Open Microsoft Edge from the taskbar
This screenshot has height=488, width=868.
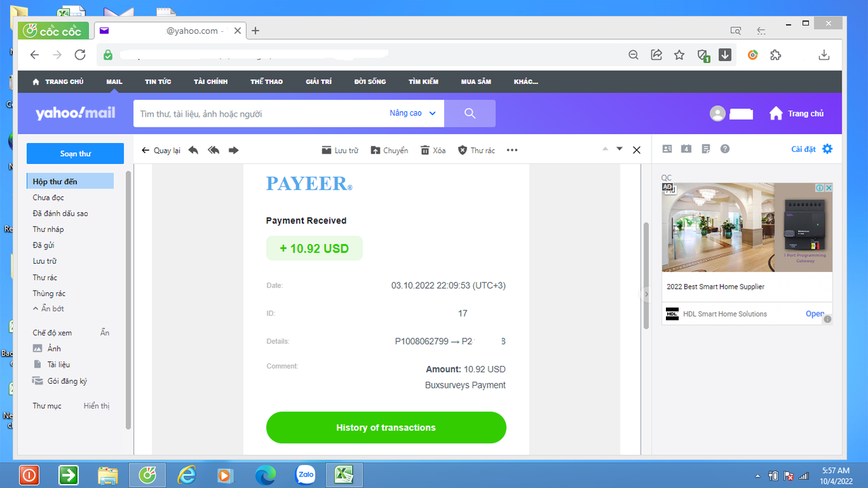point(265,475)
